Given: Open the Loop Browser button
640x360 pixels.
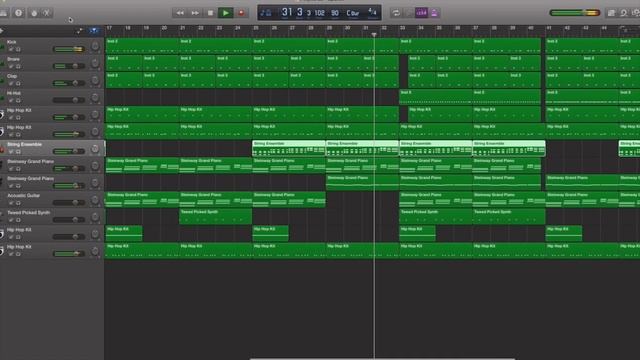Looking at the screenshot, I should click(624, 13).
